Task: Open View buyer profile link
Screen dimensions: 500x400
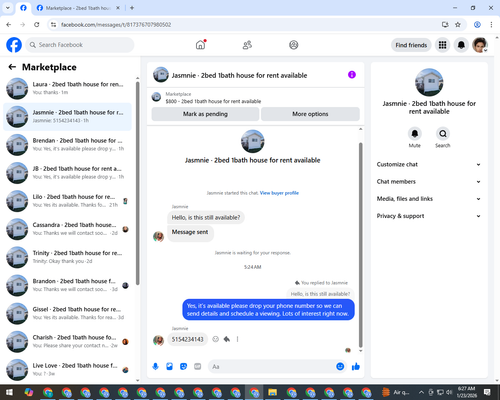Action: click(x=279, y=193)
